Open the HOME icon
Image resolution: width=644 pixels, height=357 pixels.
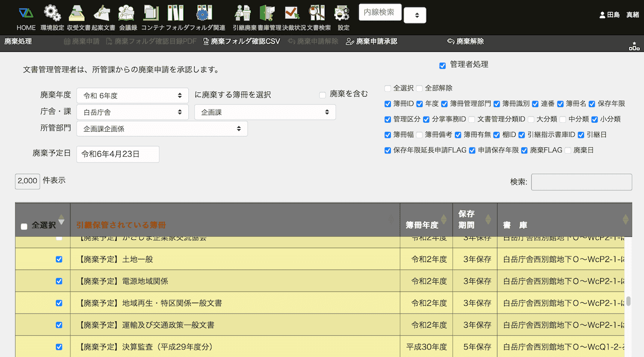click(x=26, y=14)
